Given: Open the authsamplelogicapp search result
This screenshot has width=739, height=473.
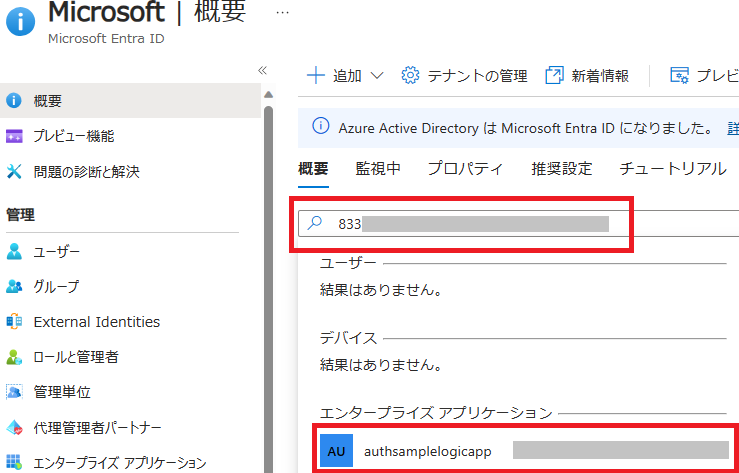Looking at the screenshot, I should (x=427, y=451).
